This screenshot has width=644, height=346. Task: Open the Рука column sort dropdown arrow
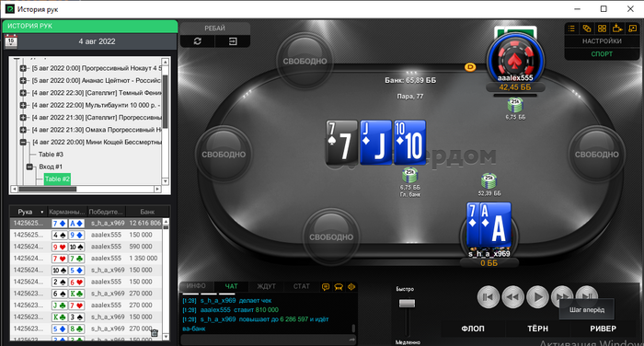tap(42, 212)
